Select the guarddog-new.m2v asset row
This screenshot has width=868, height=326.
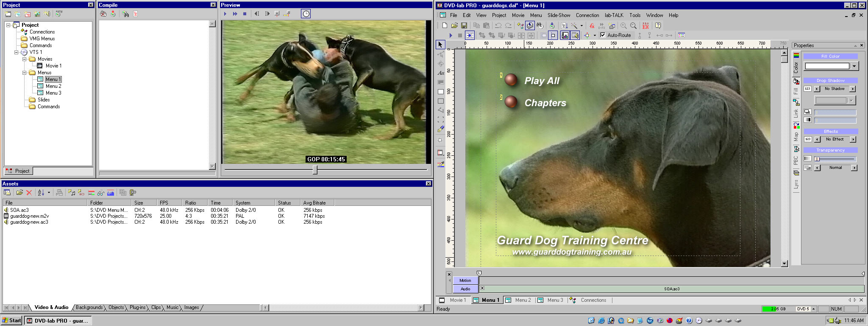(169, 216)
